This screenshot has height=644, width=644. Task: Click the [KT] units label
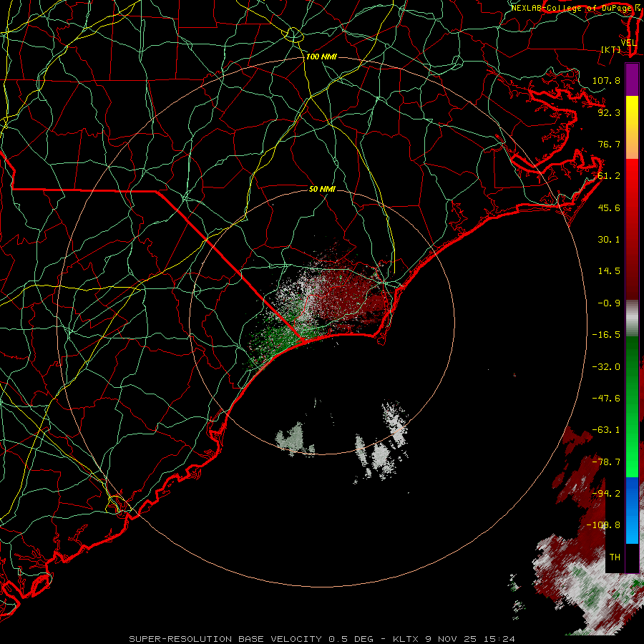click(x=611, y=49)
